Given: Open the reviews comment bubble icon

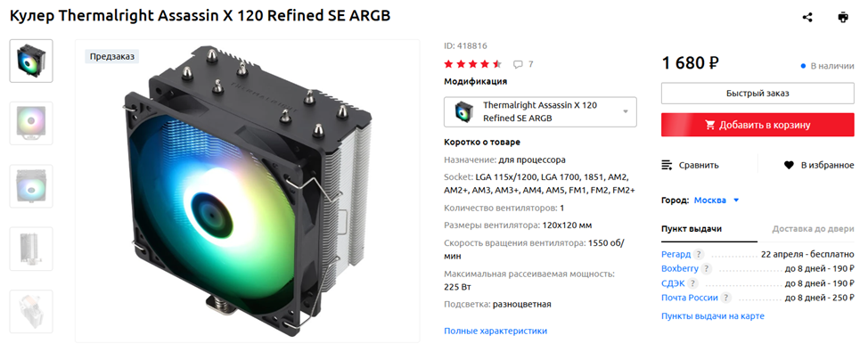Looking at the screenshot, I should [518, 64].
